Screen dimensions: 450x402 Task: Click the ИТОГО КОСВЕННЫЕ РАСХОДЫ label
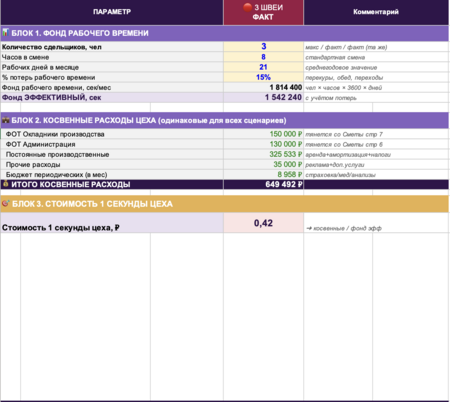71,185
